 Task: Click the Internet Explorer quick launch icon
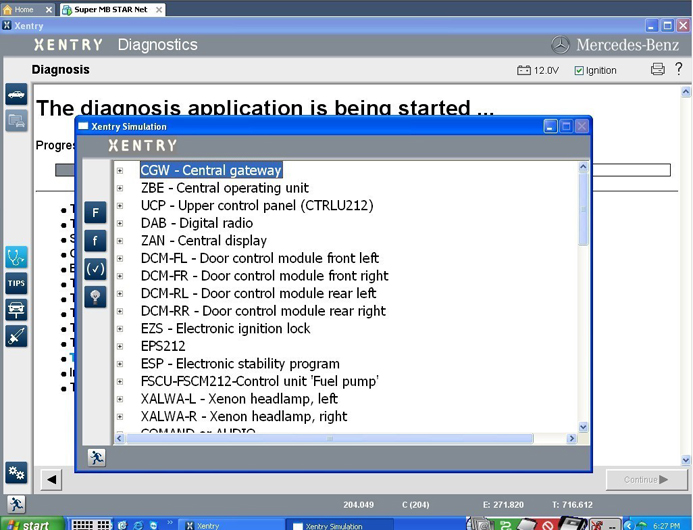tap(138, 525)
